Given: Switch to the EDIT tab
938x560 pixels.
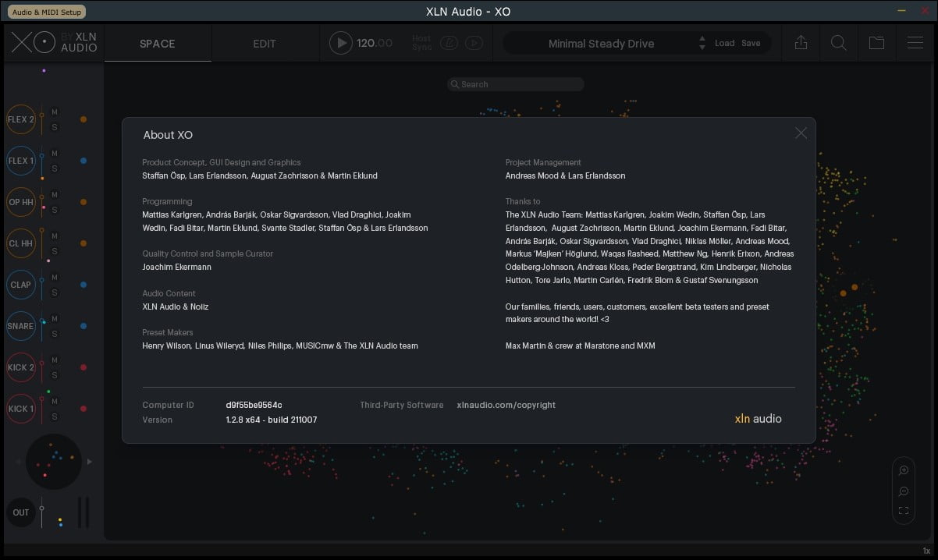Looking at the screenshot, I should 265,44.
